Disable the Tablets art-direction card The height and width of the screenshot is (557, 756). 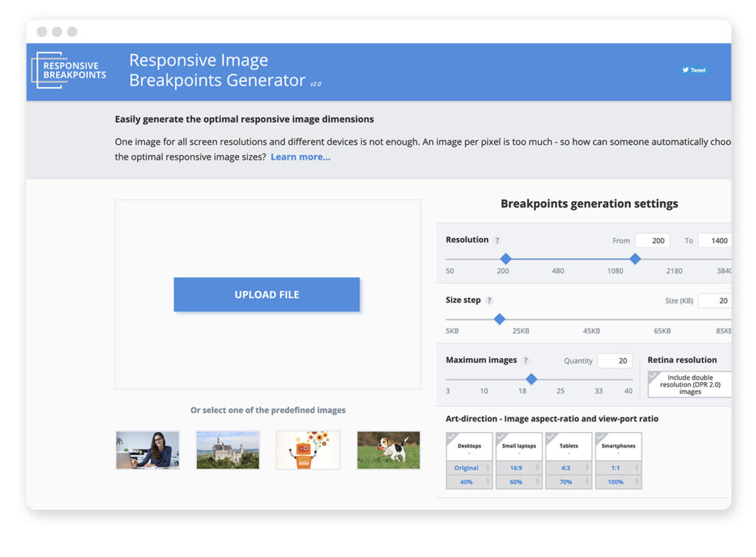coord(551,437)
